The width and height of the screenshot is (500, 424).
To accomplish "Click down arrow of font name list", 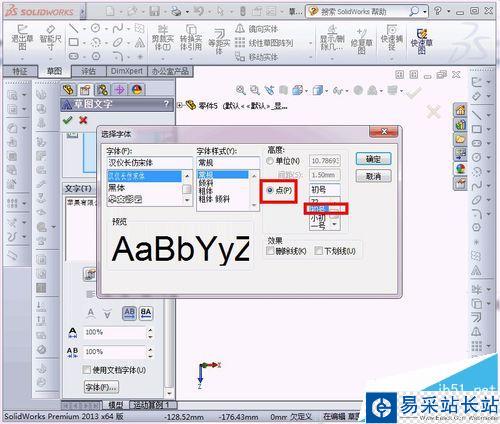I will tap(187, 200).
